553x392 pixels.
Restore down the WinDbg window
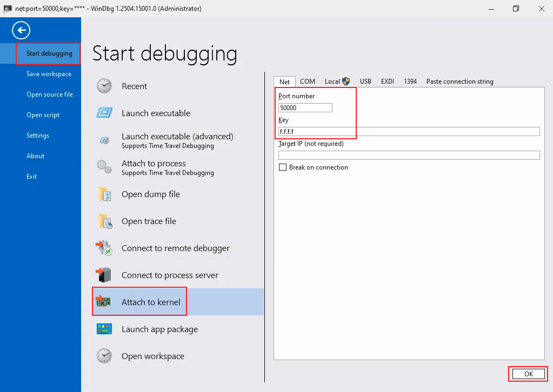tap(516, 9)
